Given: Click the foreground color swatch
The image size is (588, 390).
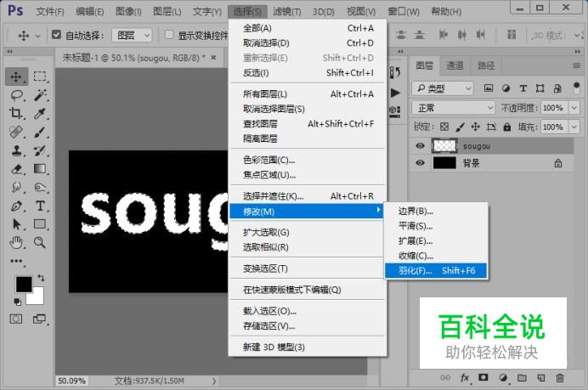Looking at the screenshot, I should pyautogui.click(x=24, y=285).
